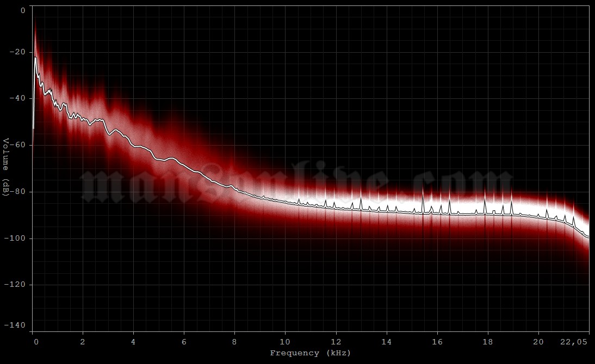Click the 14 kHz frequency label
The height and width of the screenshot is (364, 595).
pyautogui.click(x=387, y=342)
